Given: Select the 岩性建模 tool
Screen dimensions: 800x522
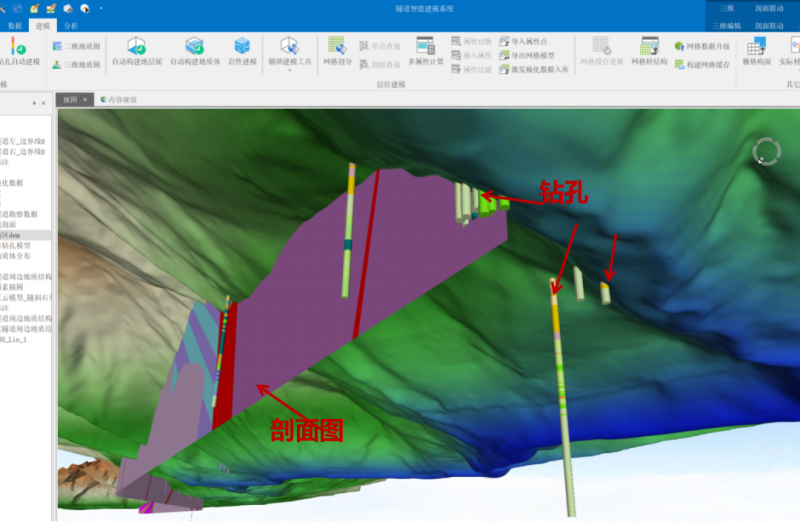Looking at the screenshot, I should pos(242,50).
